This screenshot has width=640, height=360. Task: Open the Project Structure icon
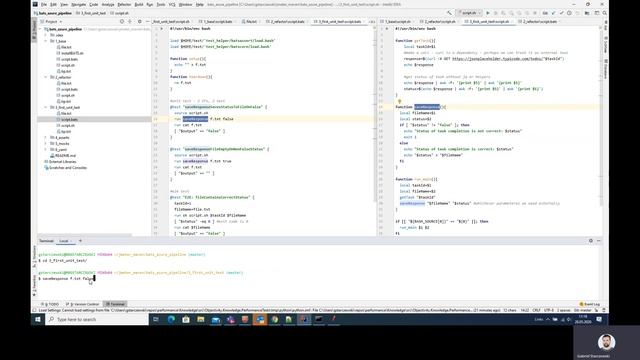tap(587, 13)
